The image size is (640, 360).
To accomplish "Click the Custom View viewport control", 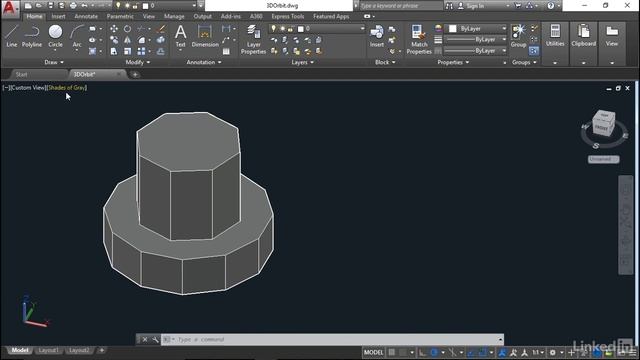I will click(28, 87).
